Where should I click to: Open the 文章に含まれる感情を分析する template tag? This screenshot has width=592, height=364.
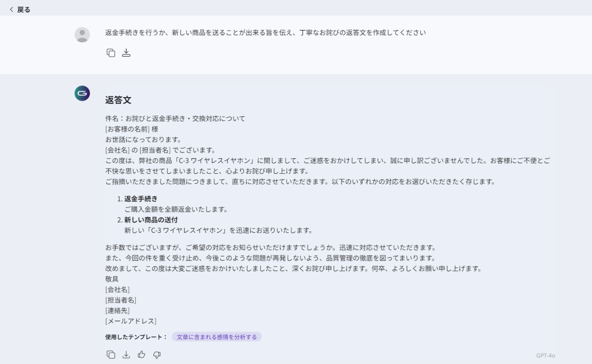(216, 337)
